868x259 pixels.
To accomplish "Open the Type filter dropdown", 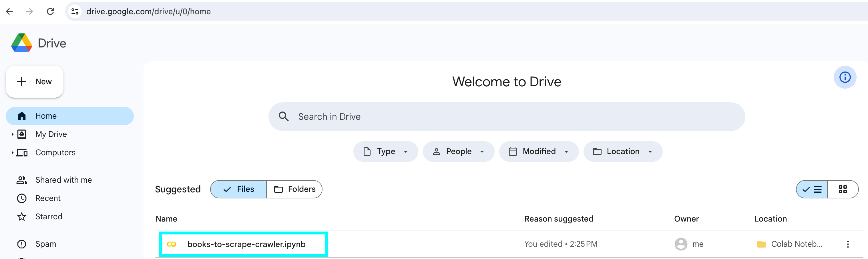I will (x=385, y=152).
